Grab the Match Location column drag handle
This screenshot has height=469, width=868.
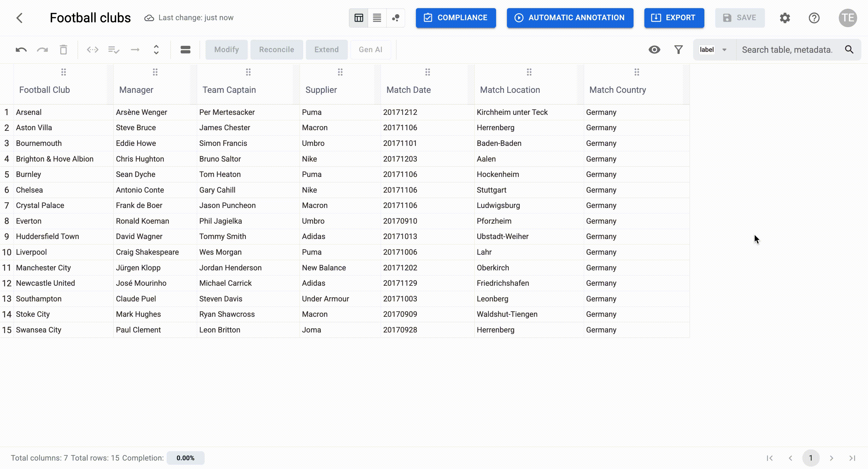coord(529,72)
